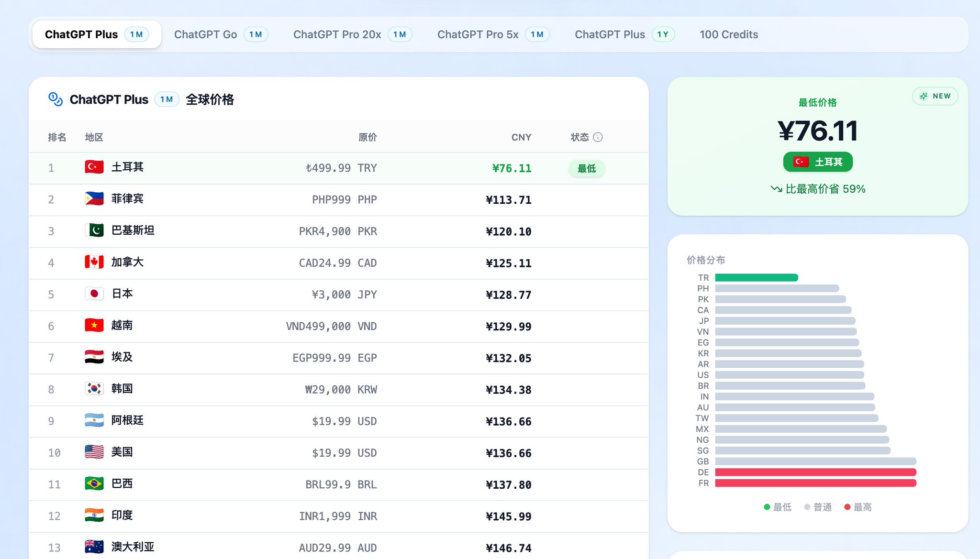This screenshot has width=980, height=559.
Task: Click the Canada flag next to 加拿大
Action: pyautogui.click(x=94, y=262)
